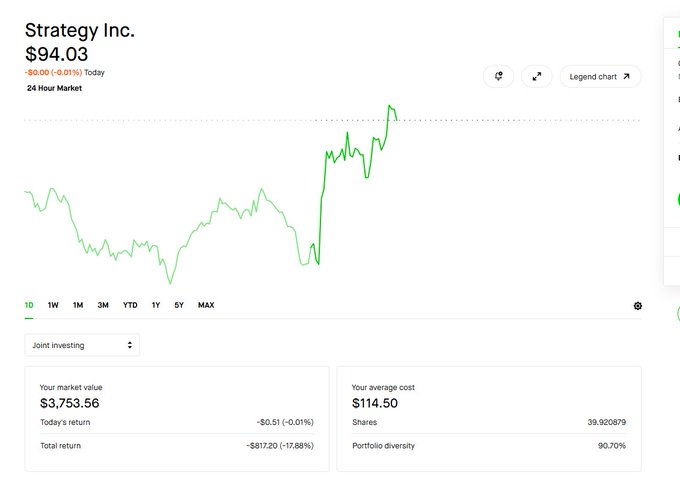Click Total return -$817.20 (-17.88%) value

coord(280,445)
